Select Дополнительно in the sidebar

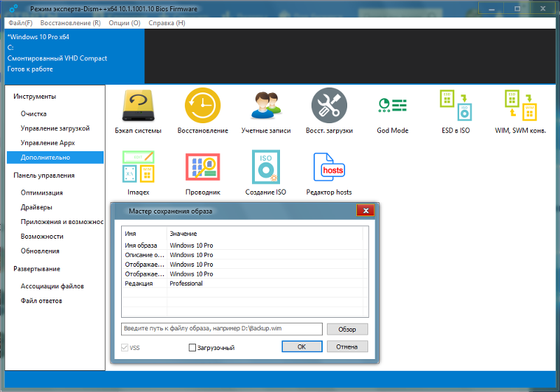[55, 157]
